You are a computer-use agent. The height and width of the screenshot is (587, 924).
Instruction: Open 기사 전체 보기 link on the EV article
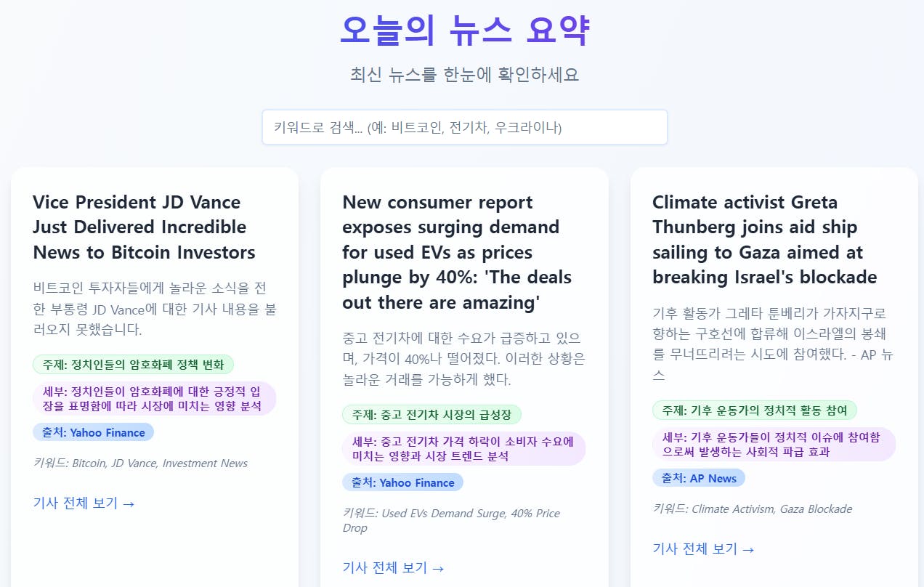[393, 567]
